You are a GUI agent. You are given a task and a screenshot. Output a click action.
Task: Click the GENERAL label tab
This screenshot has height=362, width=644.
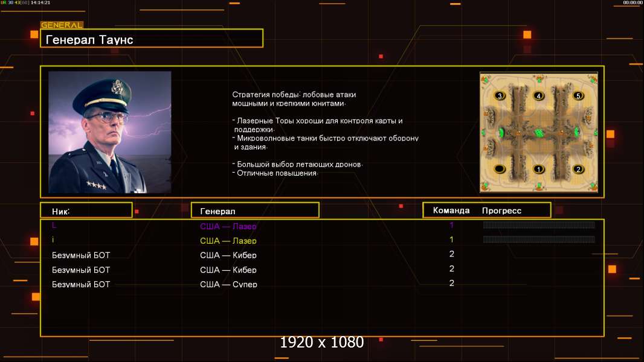click(62, 25)
